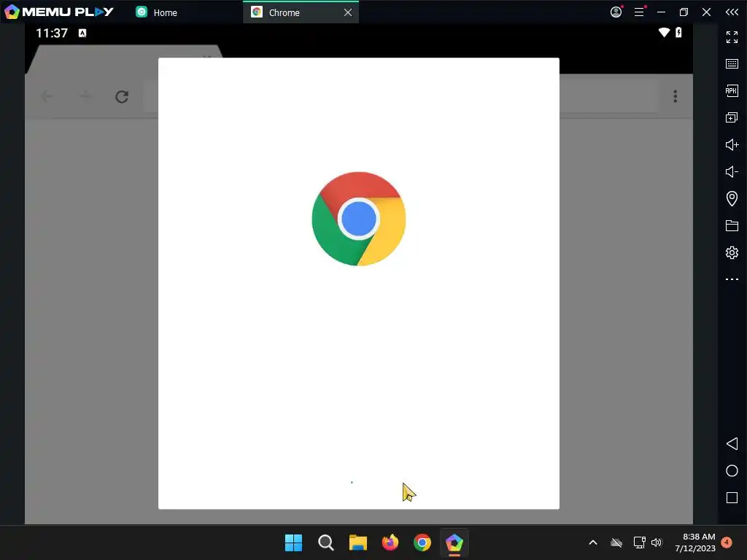
Task: Open the MEmu account profile icon
Action: [616, 12]
